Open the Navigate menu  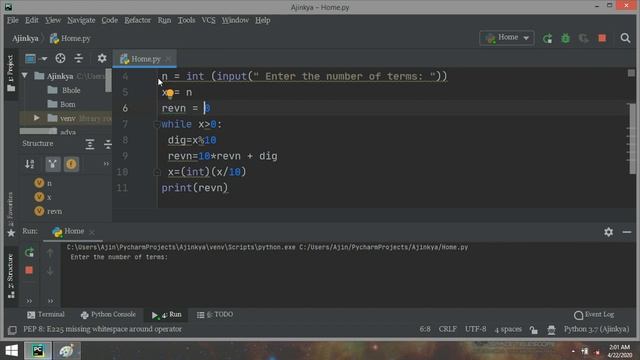pos(81,20)
